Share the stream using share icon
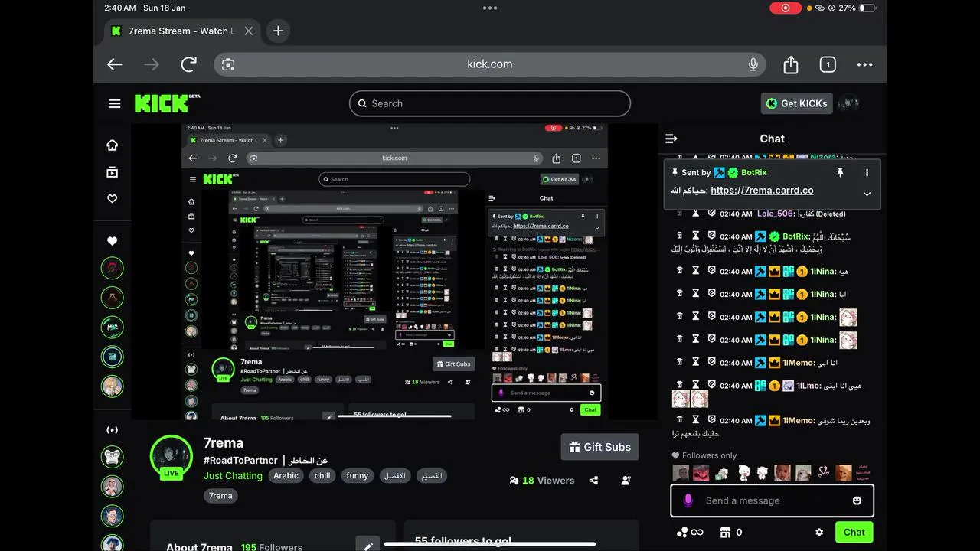This screenshot has width=980, height=551. coord(593,481)
